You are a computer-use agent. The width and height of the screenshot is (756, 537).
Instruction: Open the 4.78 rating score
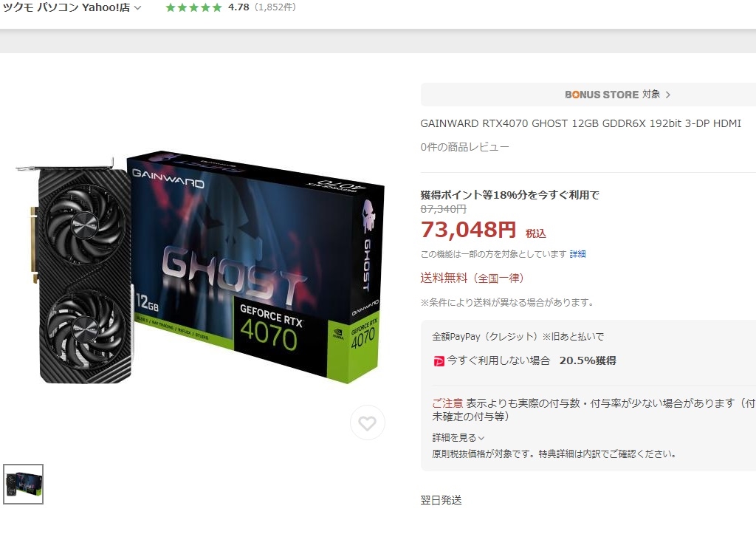238,7
